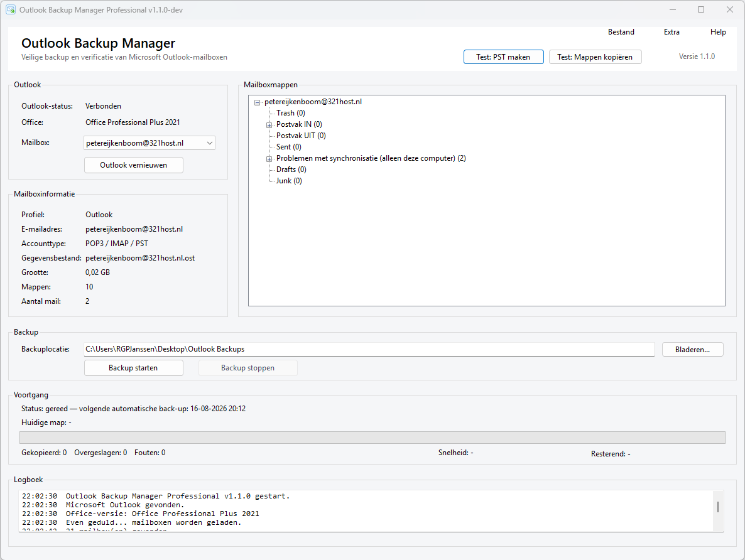Click the Office value 'Office Professional Plus 2021'
Screen dimensions: 745x560
133,122
